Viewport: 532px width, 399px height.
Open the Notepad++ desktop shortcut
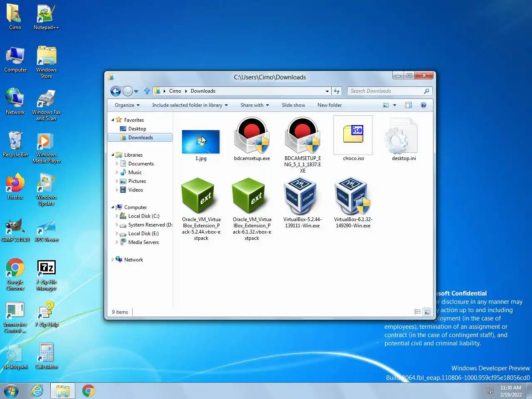click(x=46, y=17)
